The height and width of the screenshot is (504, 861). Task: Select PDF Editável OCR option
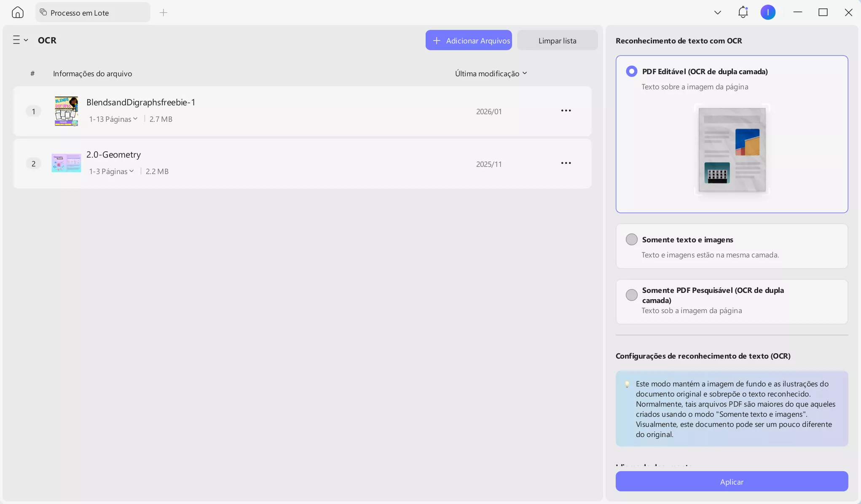[631, 71]
